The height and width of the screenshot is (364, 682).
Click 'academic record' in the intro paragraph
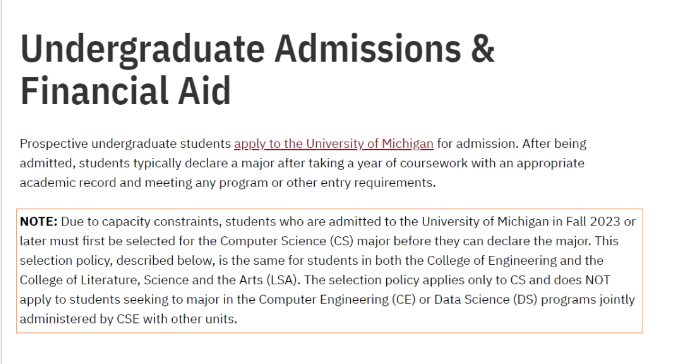[x=67, y=183]
